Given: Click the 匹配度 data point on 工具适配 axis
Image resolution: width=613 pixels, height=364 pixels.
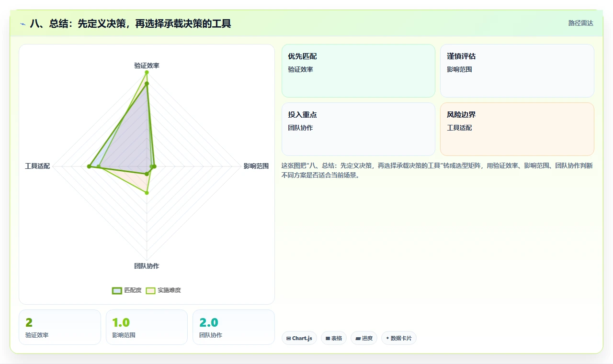Looking at the screenshot, I should tap(89, 166).
